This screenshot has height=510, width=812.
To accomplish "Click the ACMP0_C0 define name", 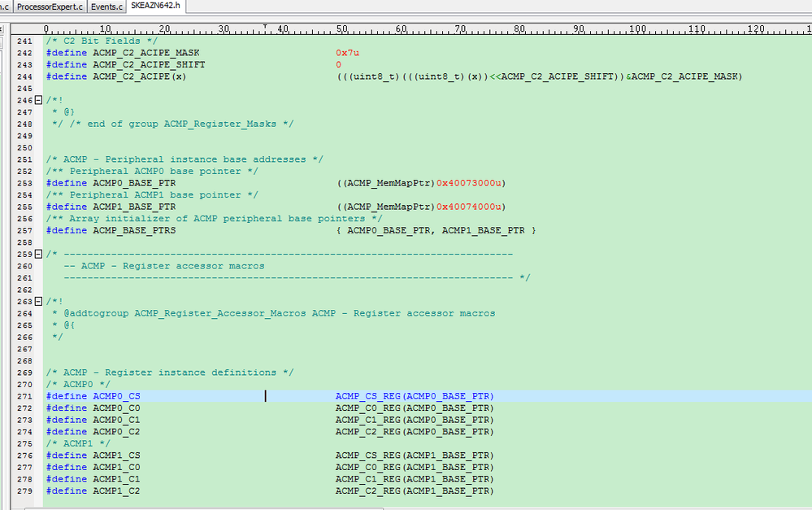I will [x=116, y=408].
